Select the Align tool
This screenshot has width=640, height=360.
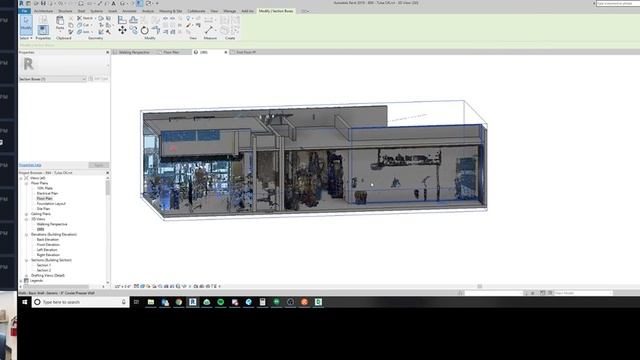122,20
